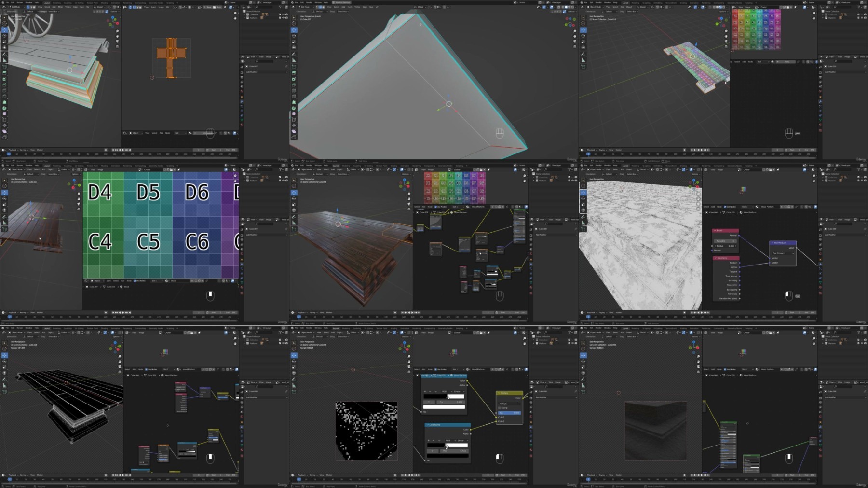This screenshot has width=868, height=488.
Task: Click the blue Fac slider in Multiply node
Action: click(x=509, y=413)
